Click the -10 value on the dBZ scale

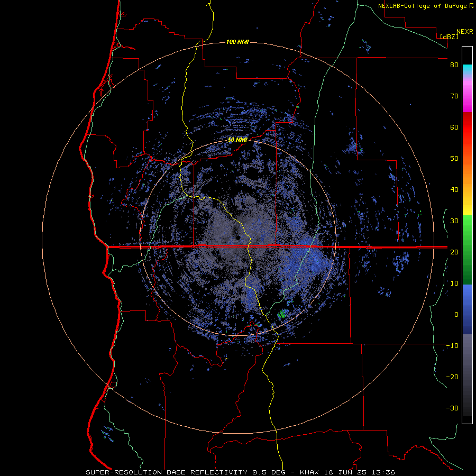point(452,346)
